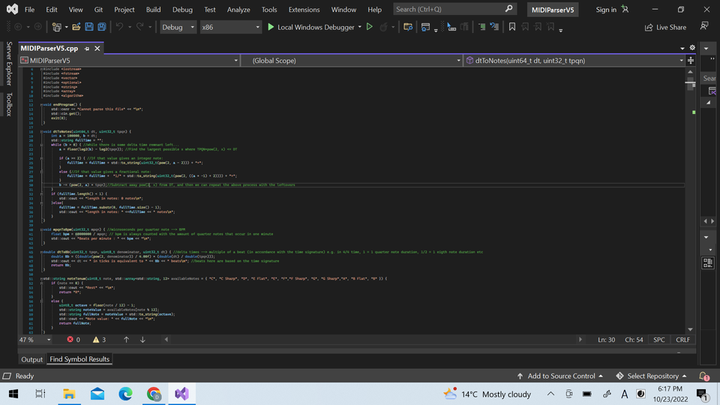Open Google Chrome from the taskbar

156,393
